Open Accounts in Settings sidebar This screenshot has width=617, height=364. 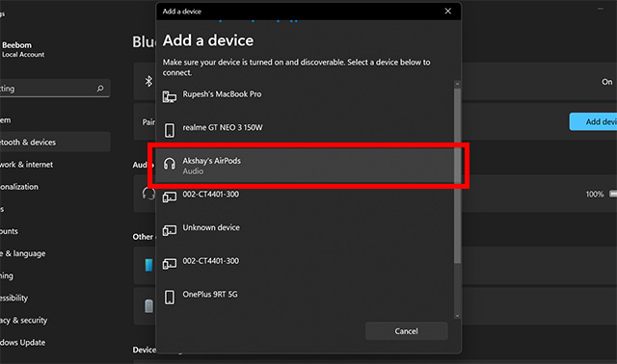(55, 231)
